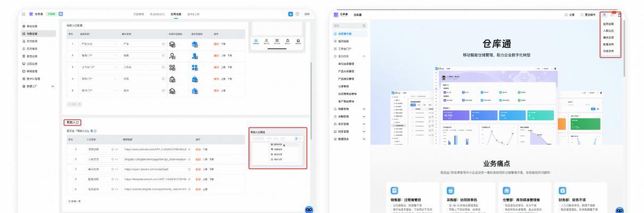Choose 使用说明 in help dropdown menu
This screenshot has width=644, height=213.
pyautogui.click(x=608, y=24)
